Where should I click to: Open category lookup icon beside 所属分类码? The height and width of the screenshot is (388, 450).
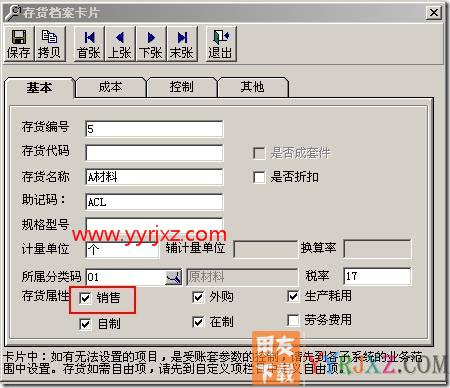[x=173, y=277]
